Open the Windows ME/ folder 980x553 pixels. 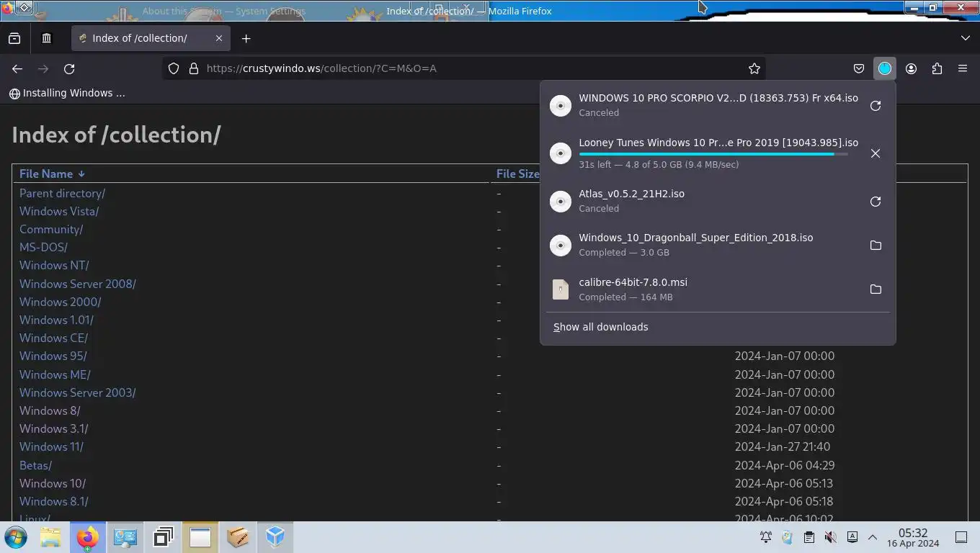55,374
